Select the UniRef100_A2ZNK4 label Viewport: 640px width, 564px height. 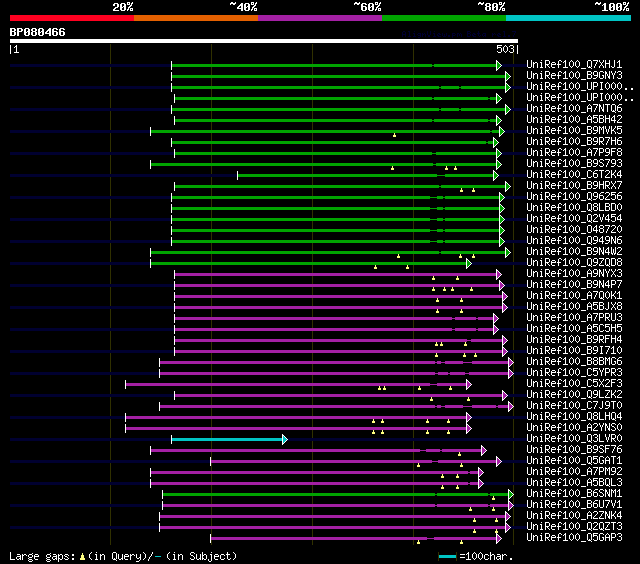574,516
